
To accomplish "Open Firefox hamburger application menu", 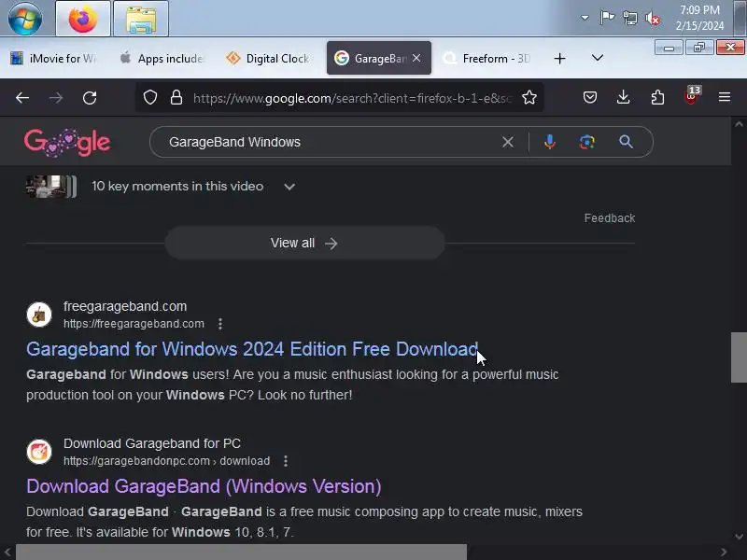I will tap(725, 97).
